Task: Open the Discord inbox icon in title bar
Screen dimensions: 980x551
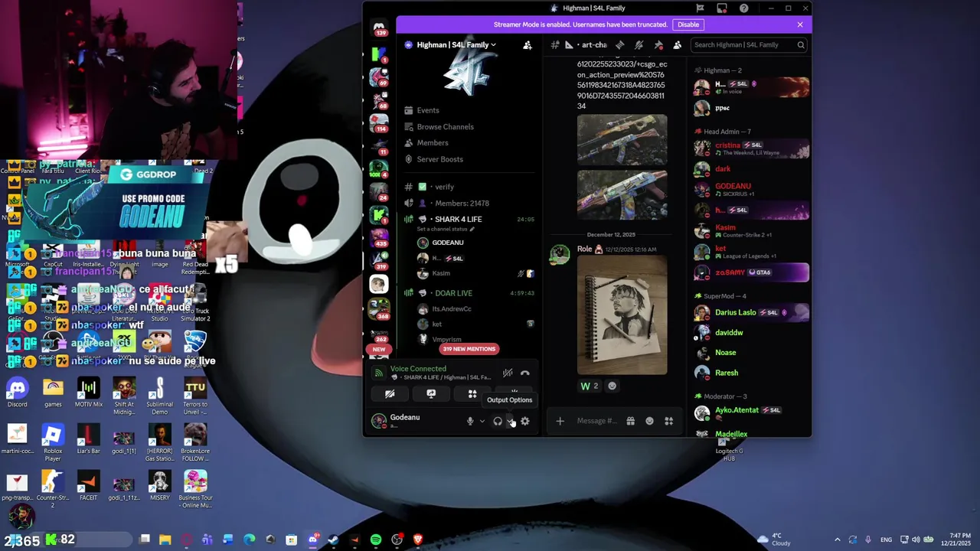Action: click(x=722, y=8)
